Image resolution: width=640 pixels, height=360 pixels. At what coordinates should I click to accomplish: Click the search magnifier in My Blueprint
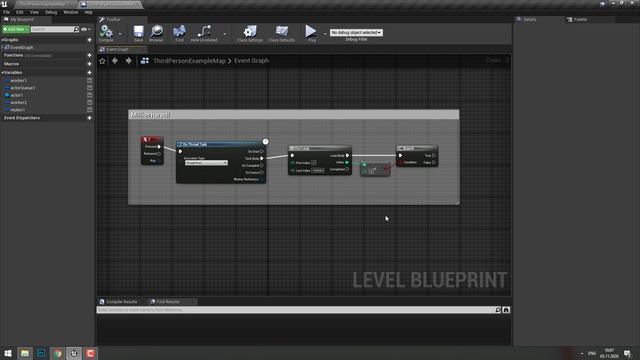[76, 29]
